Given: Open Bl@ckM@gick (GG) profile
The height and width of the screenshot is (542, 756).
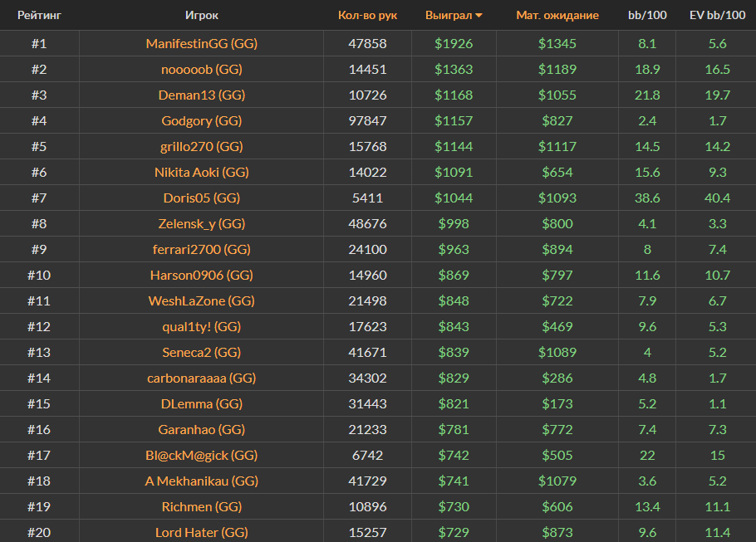Looking at the screenshot, I should pos(202,455).
